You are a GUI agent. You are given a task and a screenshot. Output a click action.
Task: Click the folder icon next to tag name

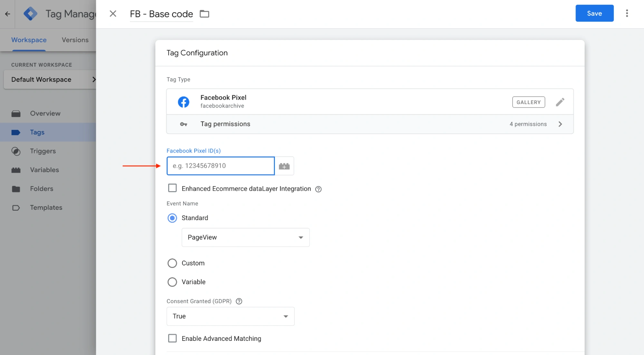tap(204, 14)
